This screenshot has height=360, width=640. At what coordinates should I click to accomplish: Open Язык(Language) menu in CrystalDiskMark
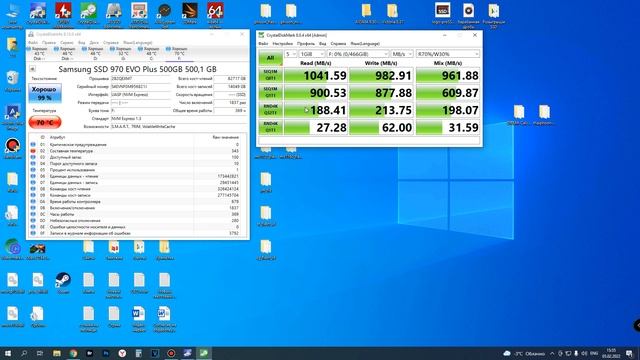click(365, 43)
